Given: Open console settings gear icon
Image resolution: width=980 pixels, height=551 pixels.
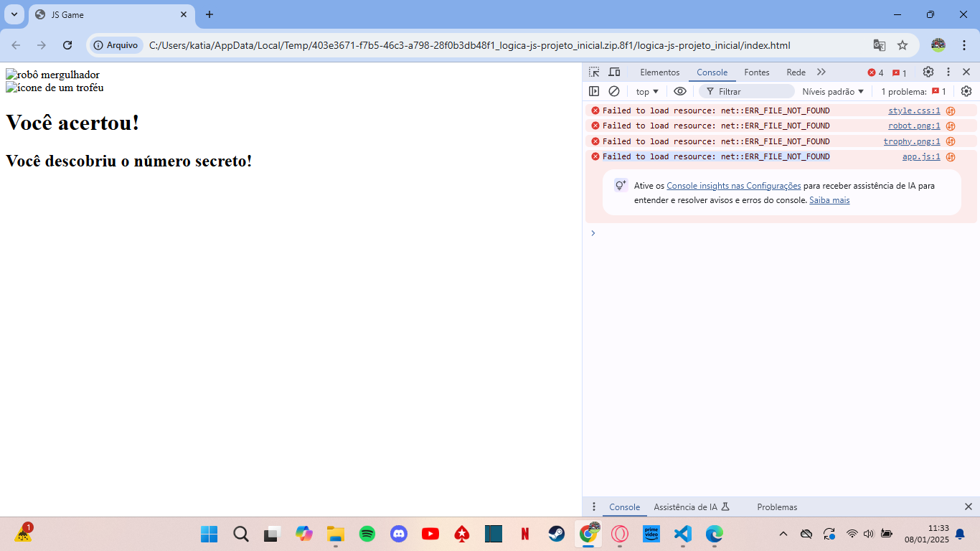Looking at the screenshot, I should pyautogui.click(x=966, y=91).
